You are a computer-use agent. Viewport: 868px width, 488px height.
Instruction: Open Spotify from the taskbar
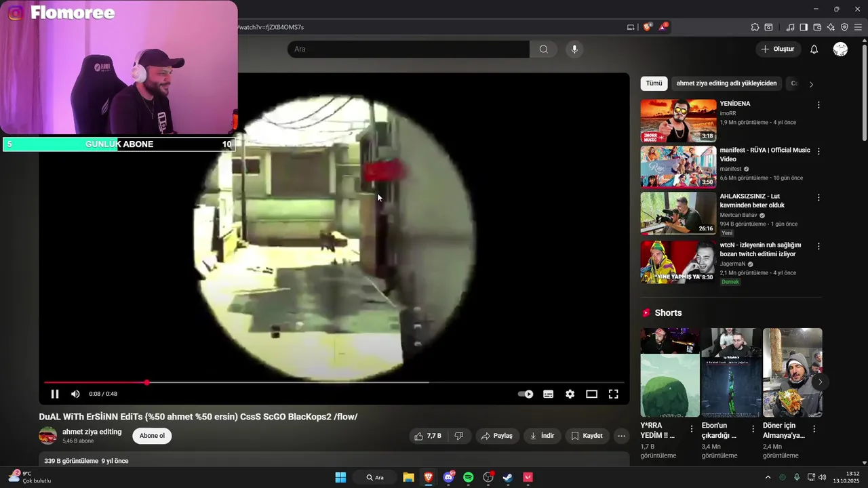coord(468,477)
